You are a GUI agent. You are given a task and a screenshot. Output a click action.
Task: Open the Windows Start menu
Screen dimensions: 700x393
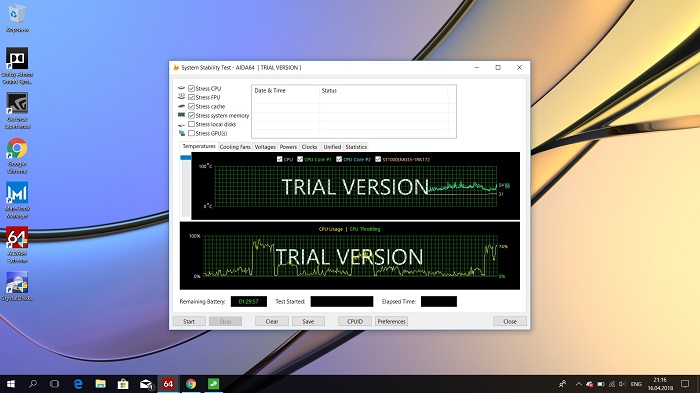pos(11,384)
